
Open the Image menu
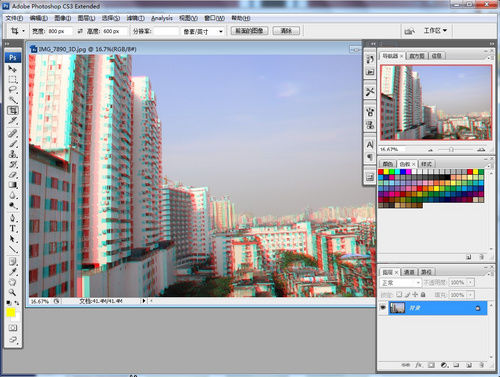tap(62, 18)
